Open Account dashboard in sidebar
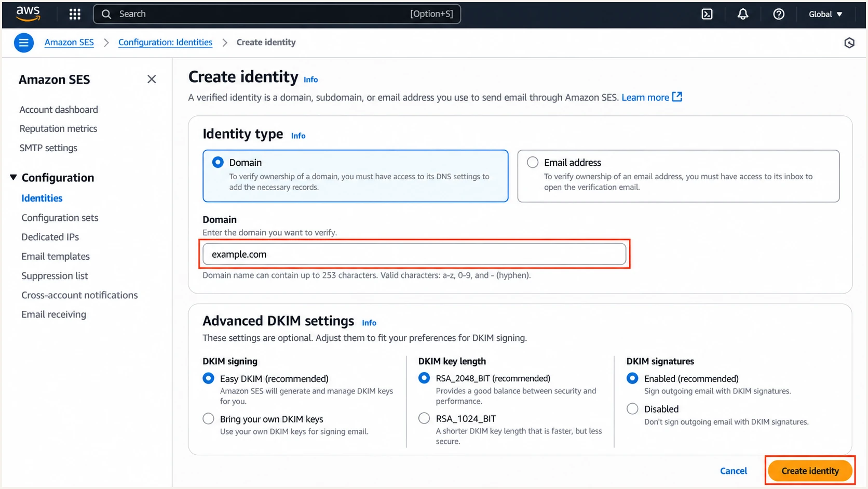868x489 pixels. pos(59,110)
